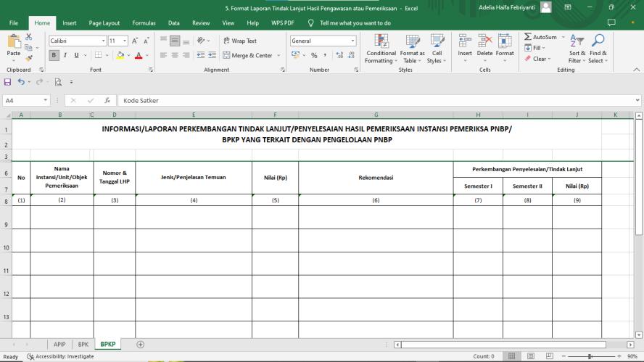
Task: Align text right
Action: tap(186, 55)
